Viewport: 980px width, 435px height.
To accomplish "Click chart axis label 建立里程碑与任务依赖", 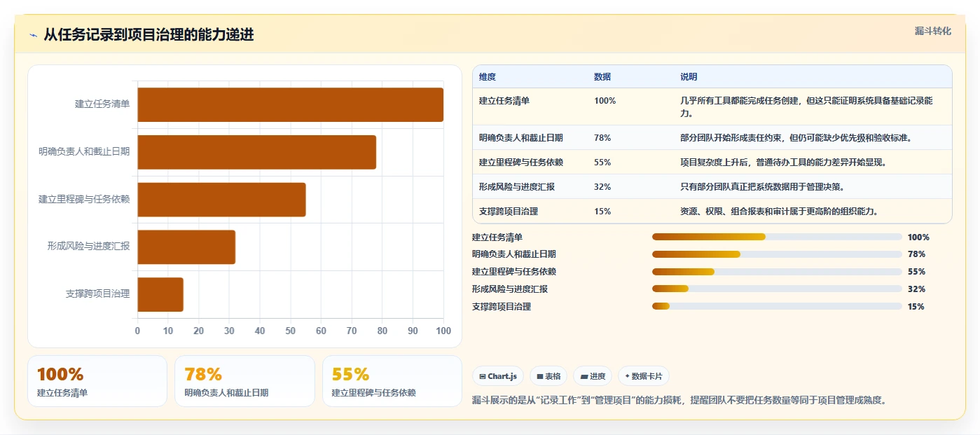I will [84, 199].
